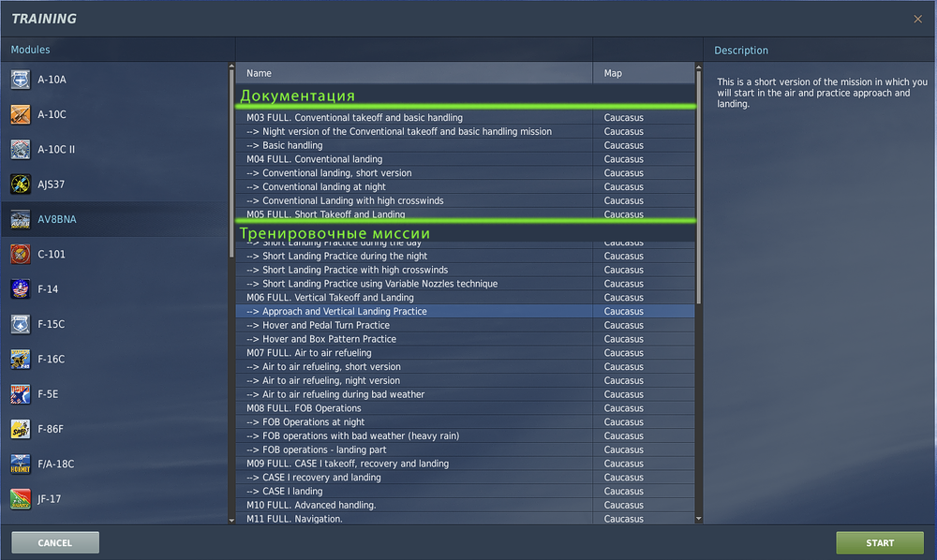
Task: Select the F-15C module icon
Action: [x=21, y=324]
